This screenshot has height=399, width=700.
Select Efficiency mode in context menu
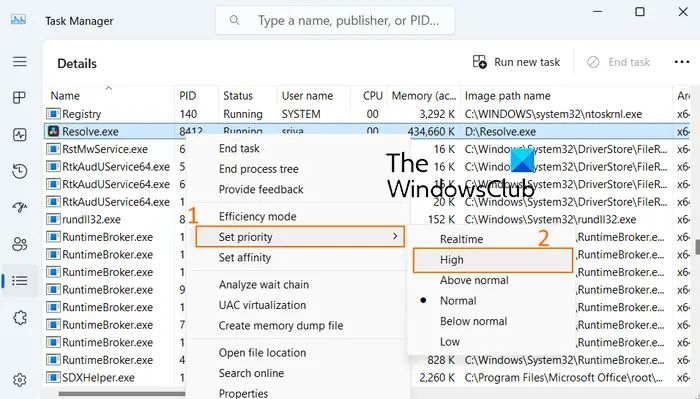[x=258, y=216]
